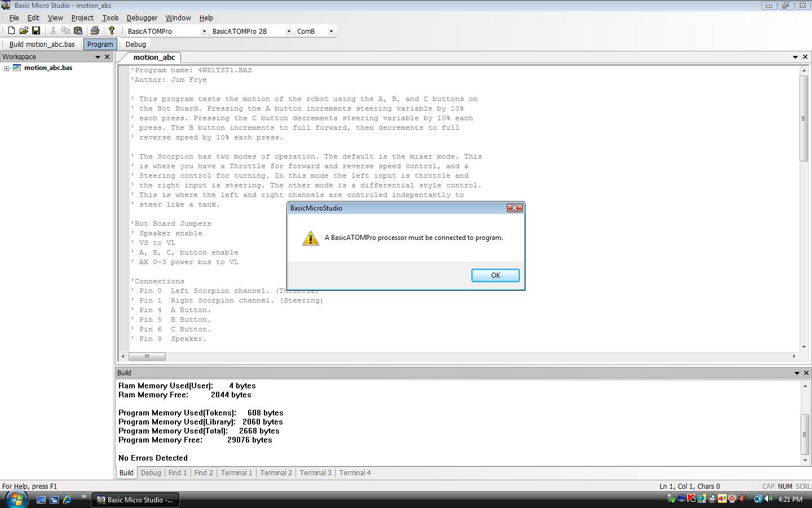The height and width of the screenshot is (508, 812).
Task: Click the motion_abc.bas file icon in Workspace
Action: pyautogui.click(x=17, y=68)
